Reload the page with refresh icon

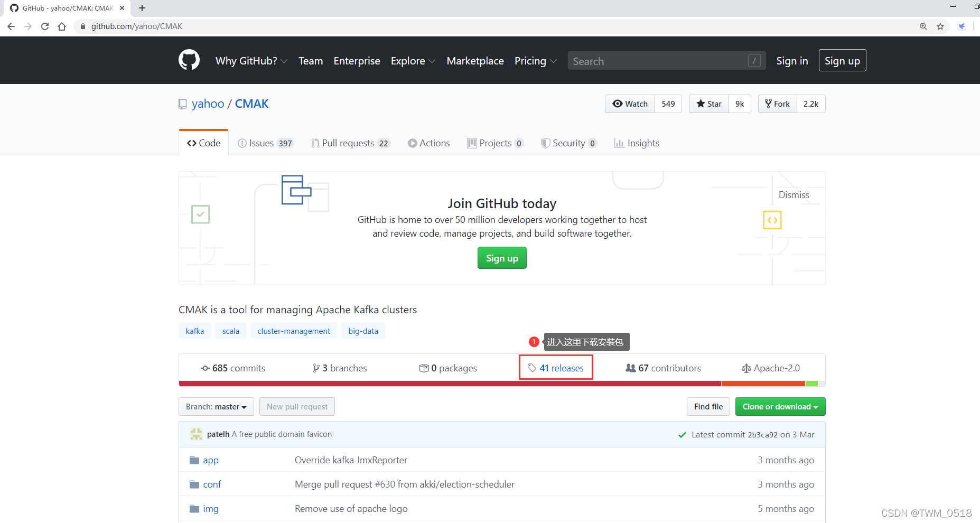pos(45,26)
